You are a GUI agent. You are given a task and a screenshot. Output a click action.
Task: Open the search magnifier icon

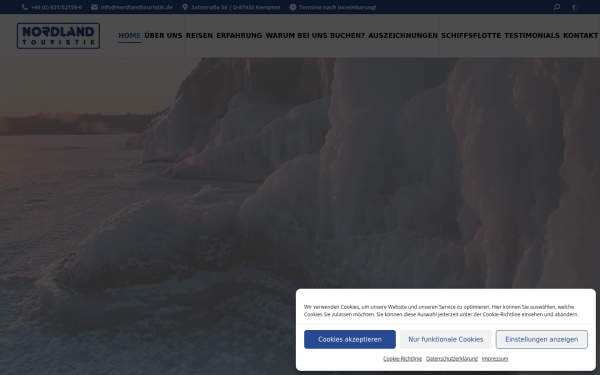pos(557,7)
